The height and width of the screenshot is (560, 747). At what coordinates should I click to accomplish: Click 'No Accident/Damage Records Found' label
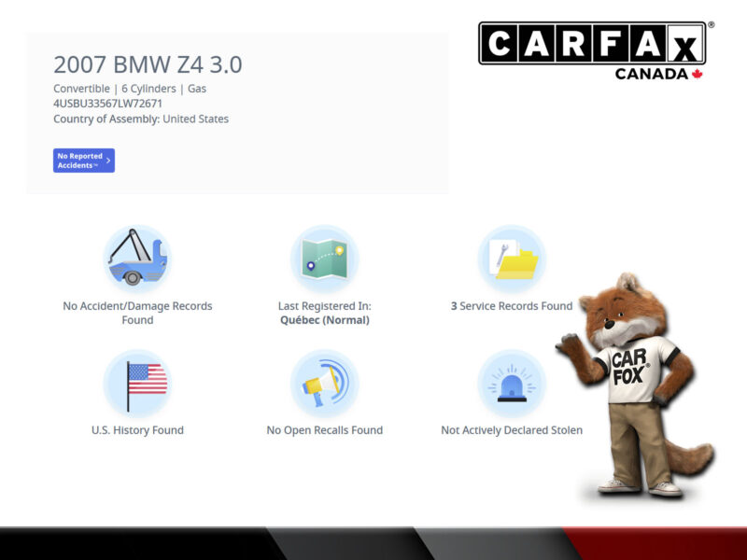tap(137, 313)
